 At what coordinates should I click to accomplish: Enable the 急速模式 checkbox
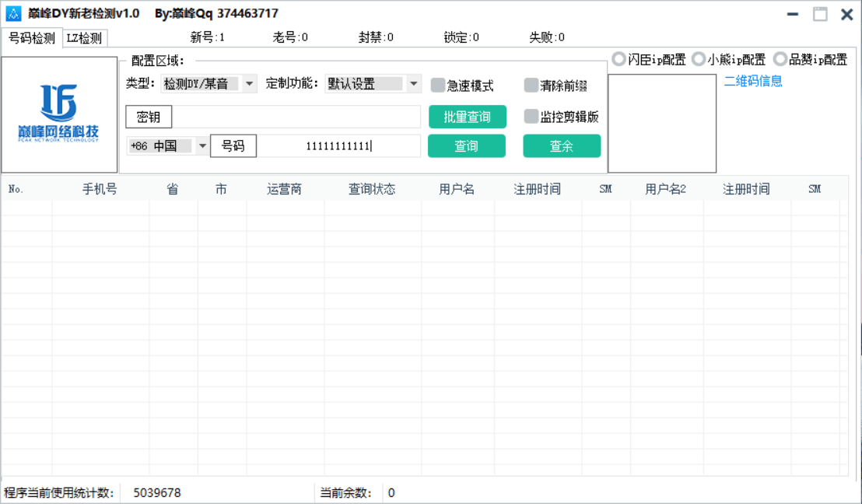coord(438,86)
